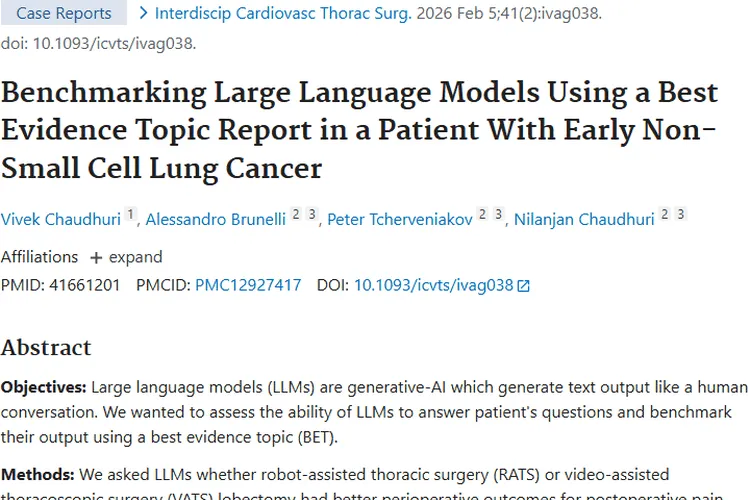The width and height of the screenshot is (750, 500).
Task: Open the PMC12927417 full text link
Action: pos(248,285)
